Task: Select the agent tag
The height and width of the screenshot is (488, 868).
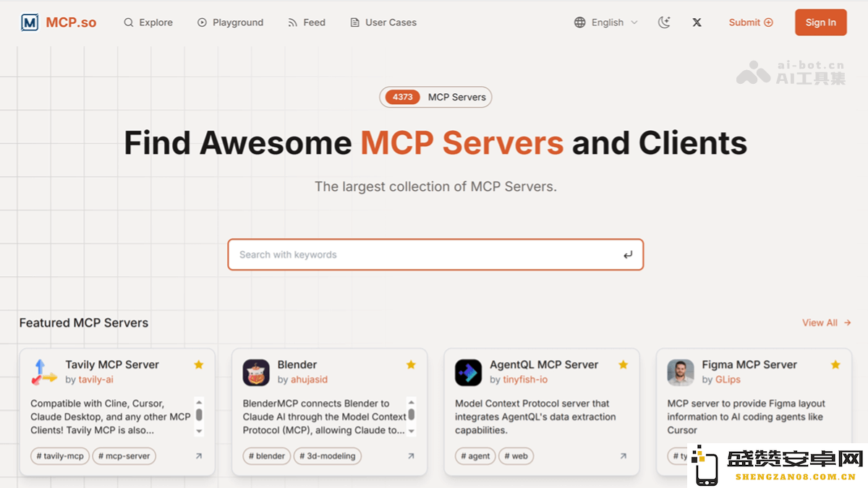Action: click(x=476, y=456)
